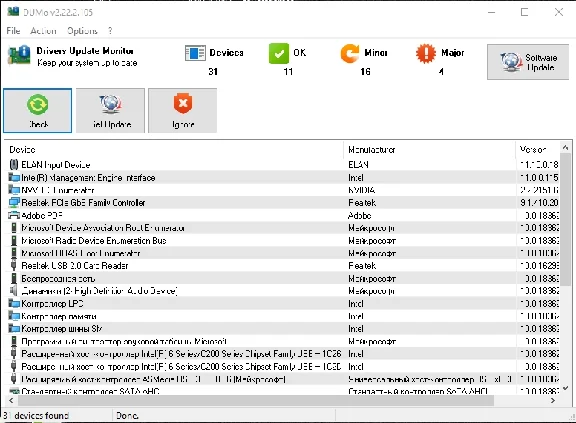576x423 pixels.
Task: Open the File menu
Action: click(x=13, y=31)
